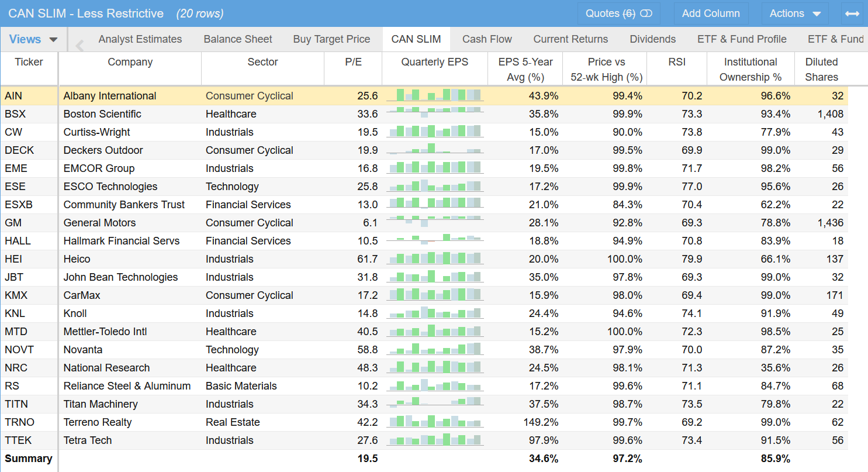This screenshot has height=472, width=868.
Task: Click the Titan Machinery company name
Action: (101, 404)
